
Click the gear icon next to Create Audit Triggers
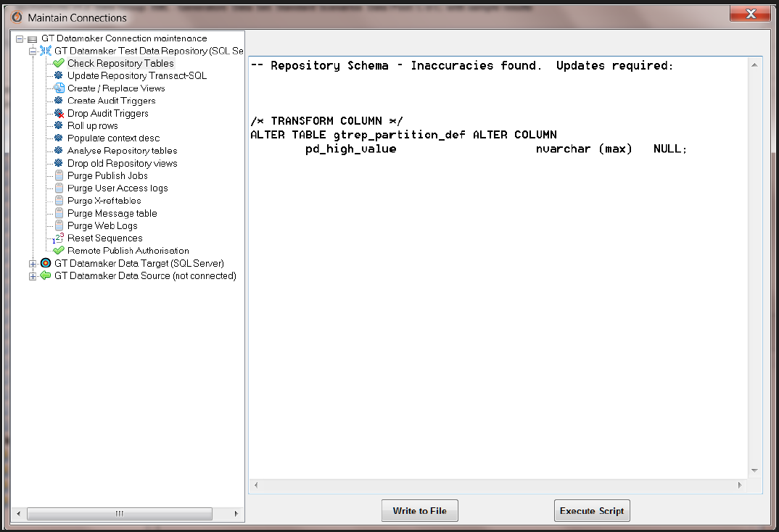tap(59, 100)
